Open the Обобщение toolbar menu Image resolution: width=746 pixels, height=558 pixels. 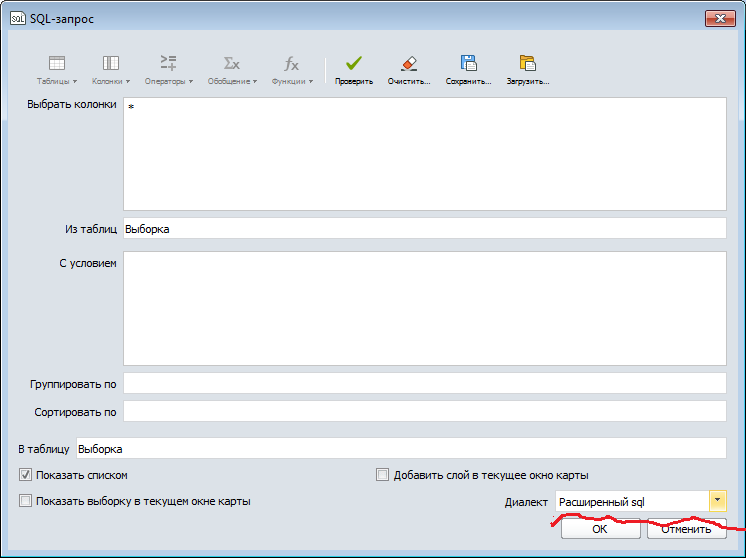click(232, 70)
